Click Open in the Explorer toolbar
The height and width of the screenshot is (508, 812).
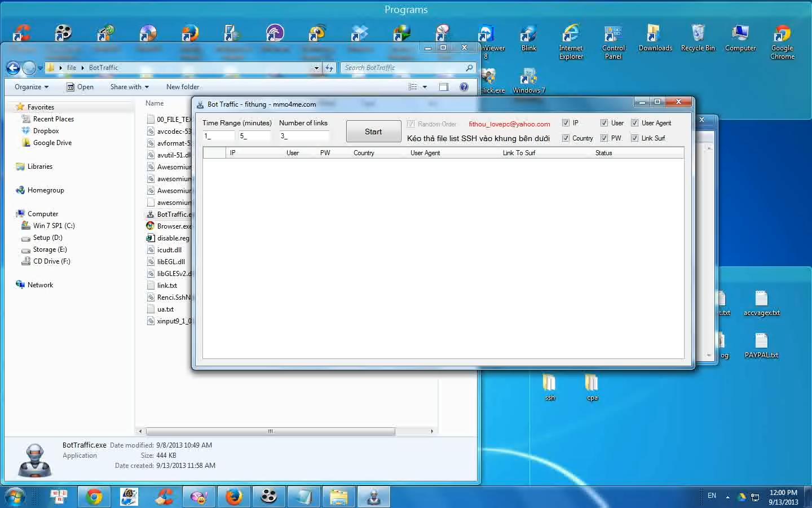(80, 87)
